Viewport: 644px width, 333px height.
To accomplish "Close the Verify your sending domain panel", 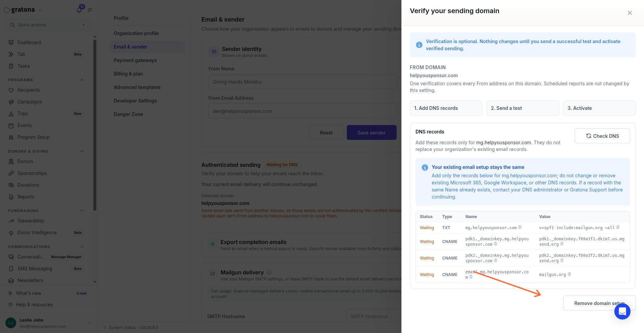I will tap(630, 13).
